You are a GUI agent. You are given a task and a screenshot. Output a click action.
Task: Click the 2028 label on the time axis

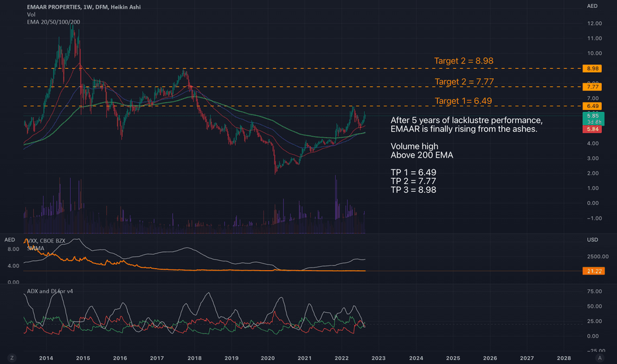[564, 358]
